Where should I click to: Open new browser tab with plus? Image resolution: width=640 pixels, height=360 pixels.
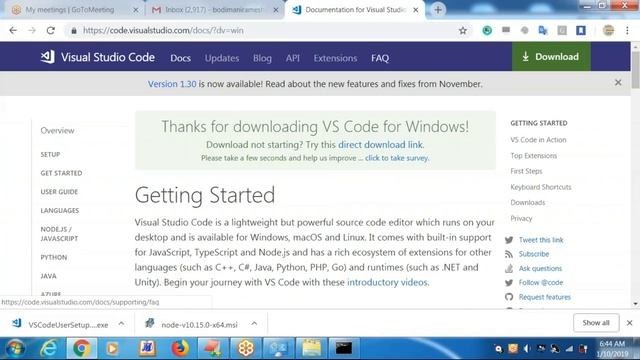tap(438, 9)
